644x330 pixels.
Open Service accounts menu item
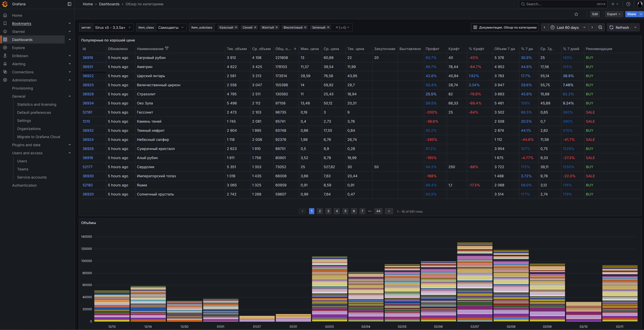[32, 177]
